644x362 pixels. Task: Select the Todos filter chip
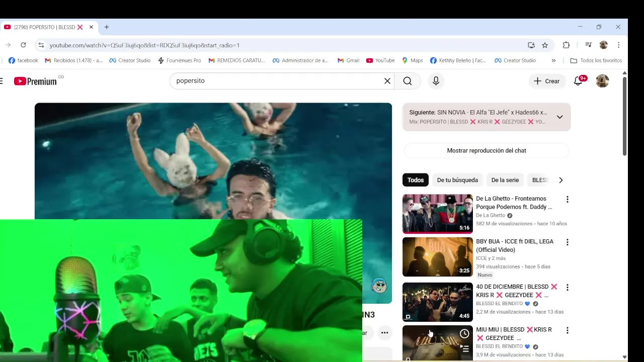(416, 180)
